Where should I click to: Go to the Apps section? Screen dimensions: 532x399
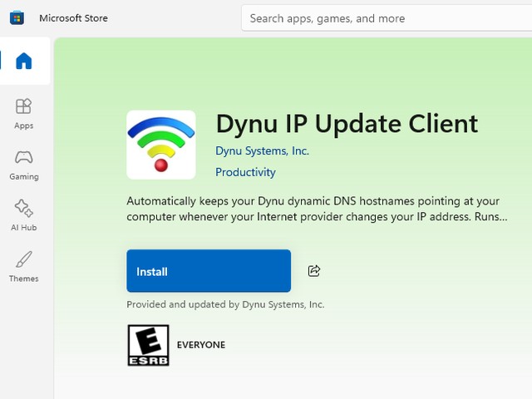24,114
